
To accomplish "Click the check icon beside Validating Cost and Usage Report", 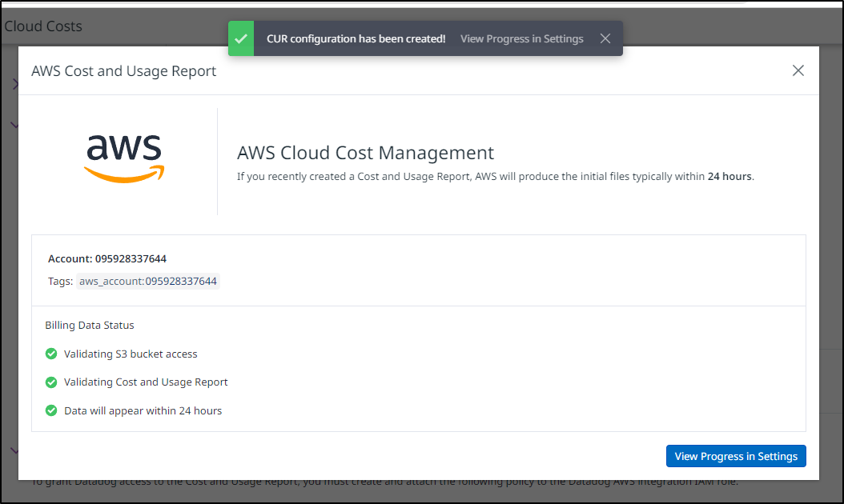I will click(51, 382).
